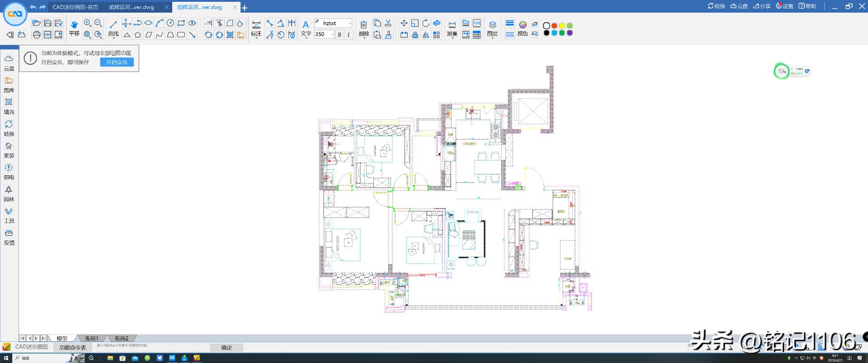Screen dimensions: 868x363
Task: Open the text size 350 dropdown
Action: tap(332, 35)
